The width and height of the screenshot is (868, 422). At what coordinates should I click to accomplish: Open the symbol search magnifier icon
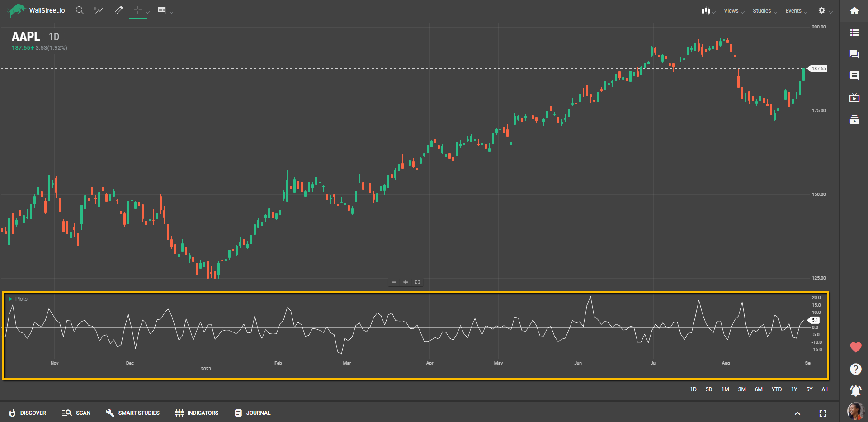80,10
